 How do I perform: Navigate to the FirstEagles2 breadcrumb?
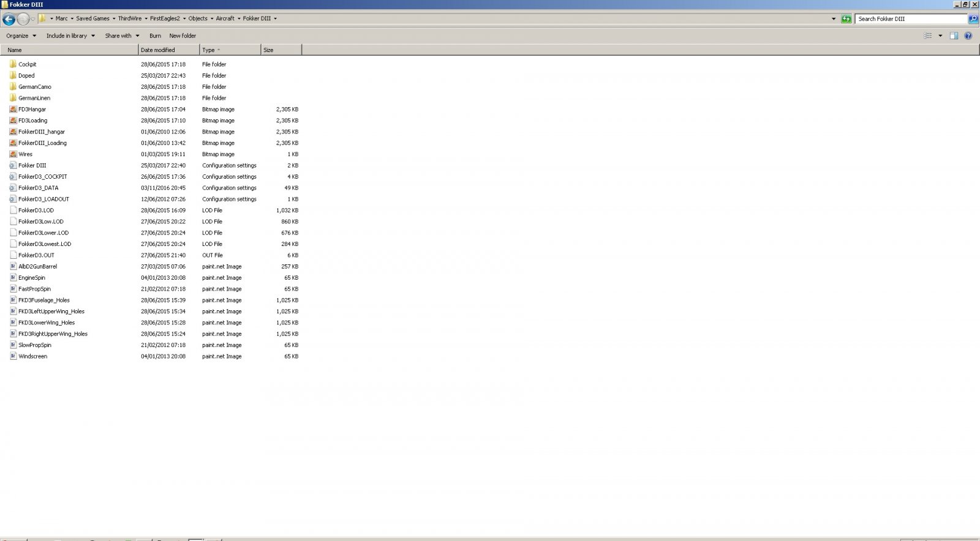(165, 19)
